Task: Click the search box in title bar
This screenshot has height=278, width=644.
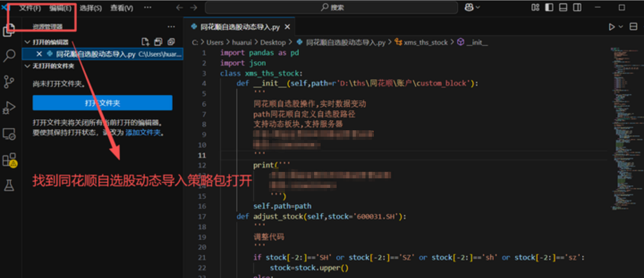Action: coord(331,8)
